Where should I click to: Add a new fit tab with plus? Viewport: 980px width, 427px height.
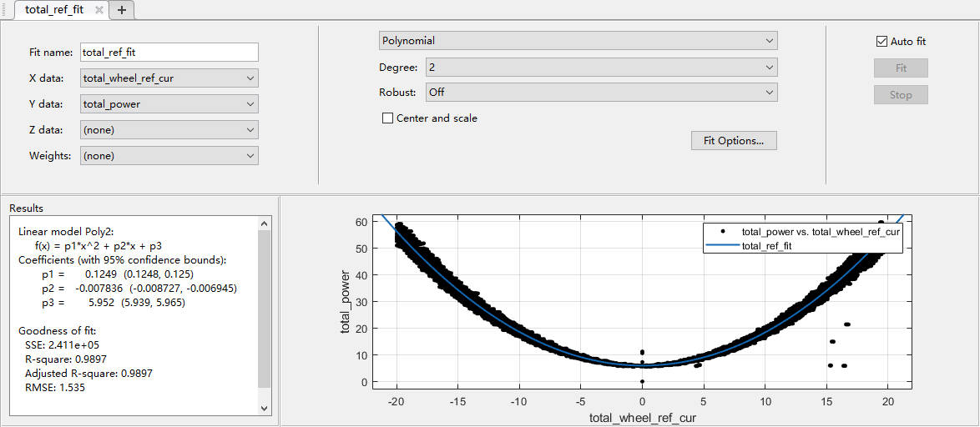click(x=122, y=10)
